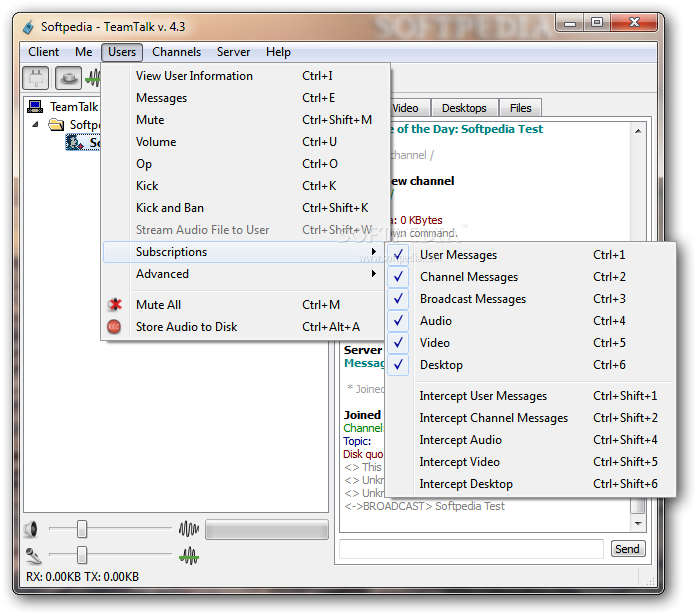
Task: Select Mute menu entry
Action: tap(244, 120)
